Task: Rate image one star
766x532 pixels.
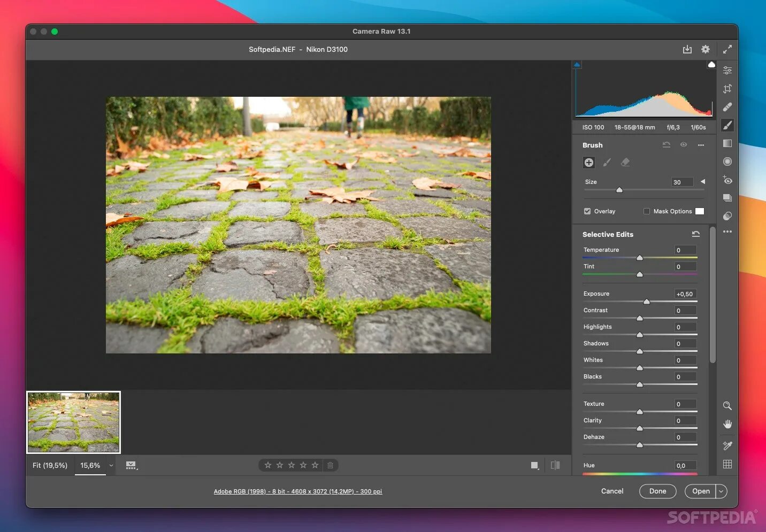Action: tap(268, 465)
